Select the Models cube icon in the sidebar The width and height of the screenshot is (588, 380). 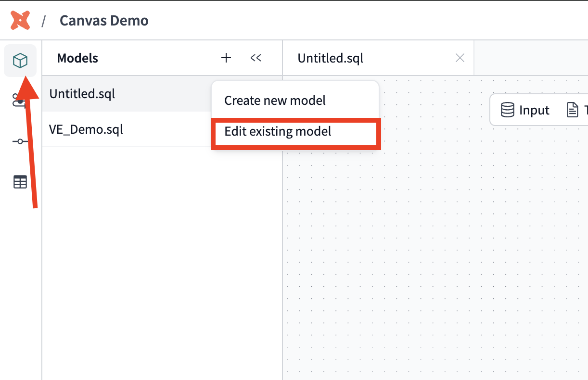(20, 61)
